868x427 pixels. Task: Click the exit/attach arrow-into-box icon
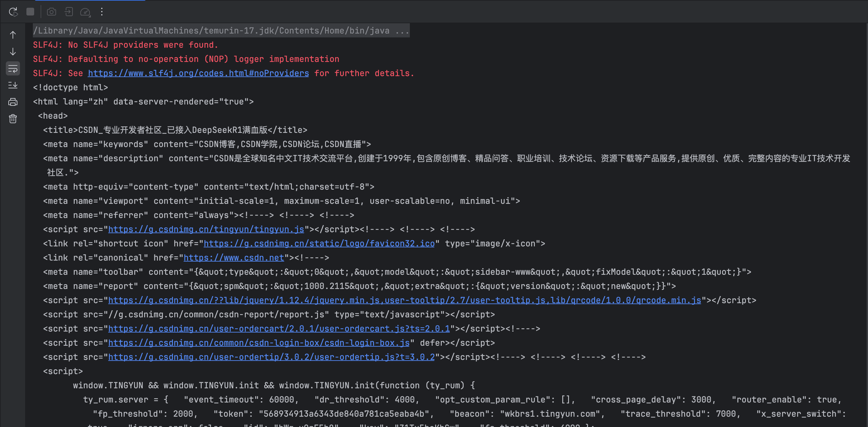69,12
